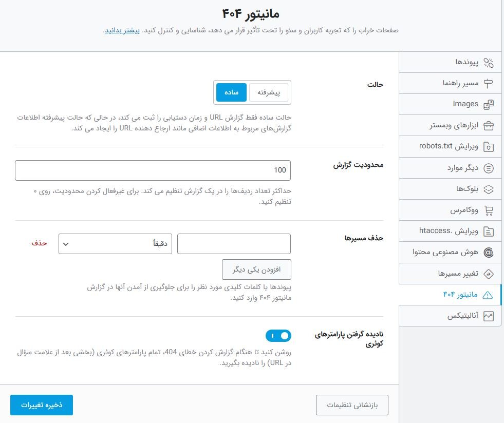
Task: Open the ویرایش .htaccess tab
Action: pyautogui.click(x=450, y=231)
